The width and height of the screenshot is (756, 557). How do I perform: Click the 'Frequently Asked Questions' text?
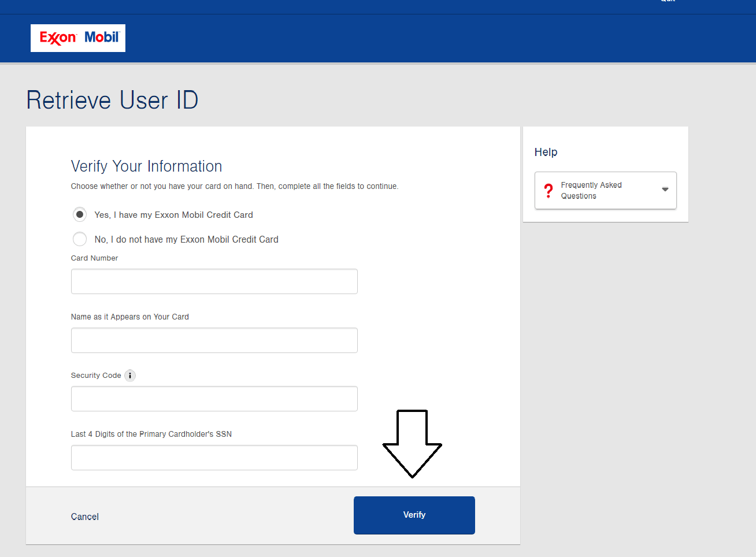[x=591, y=190]
